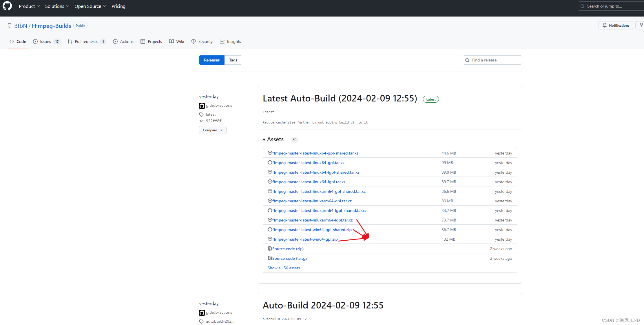Click the commit 932ff8f icon
The image size is (644, 325).
[x=201, y=121]
